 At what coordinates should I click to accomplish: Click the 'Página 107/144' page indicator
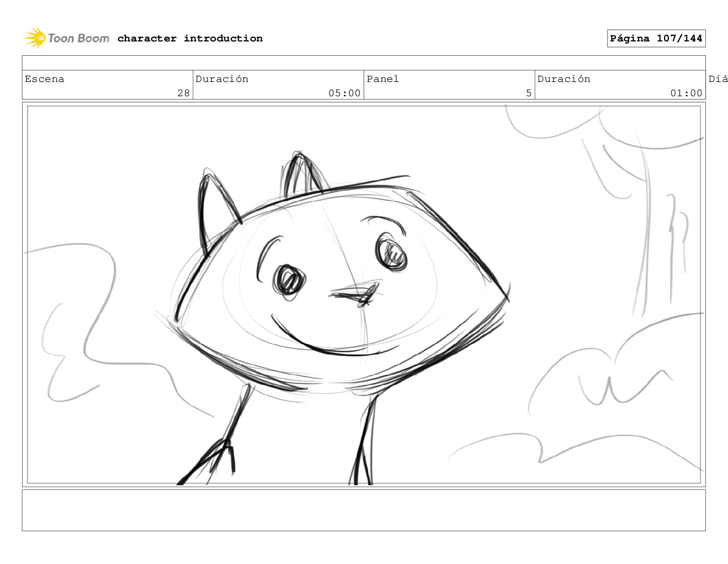pos(656,38)
